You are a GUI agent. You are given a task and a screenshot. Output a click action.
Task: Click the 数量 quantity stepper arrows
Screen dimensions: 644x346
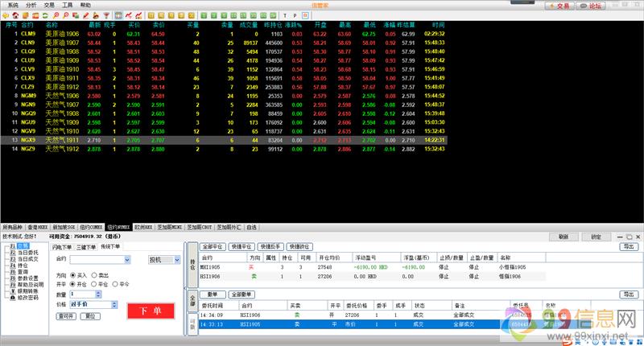pyautogui.click(x=97, y=295)
